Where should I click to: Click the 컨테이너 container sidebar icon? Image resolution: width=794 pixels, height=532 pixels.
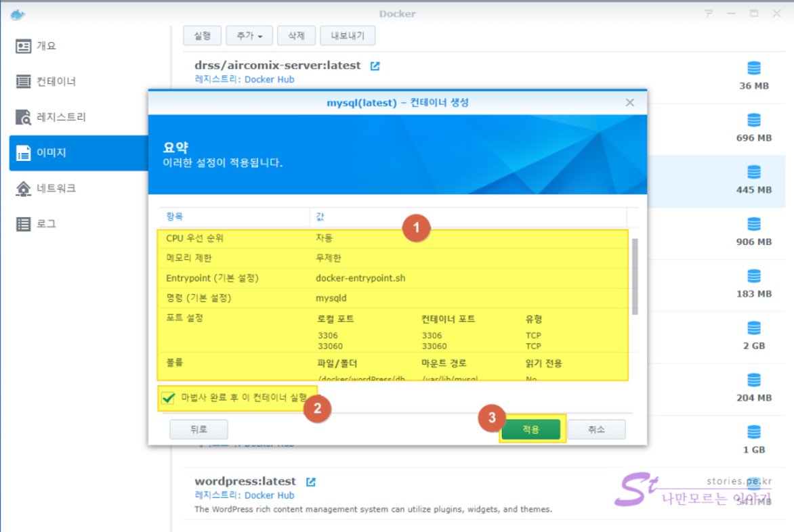(x=24, y=82)
